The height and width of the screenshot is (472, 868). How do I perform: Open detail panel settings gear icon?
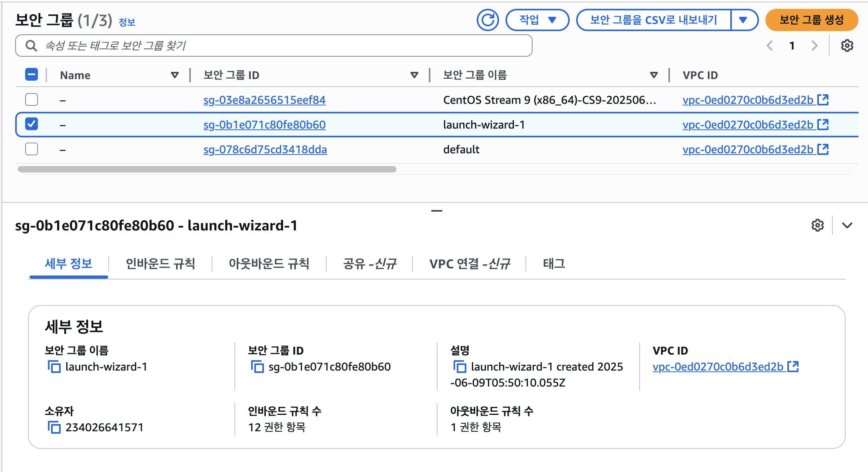[x=817, y=225]
